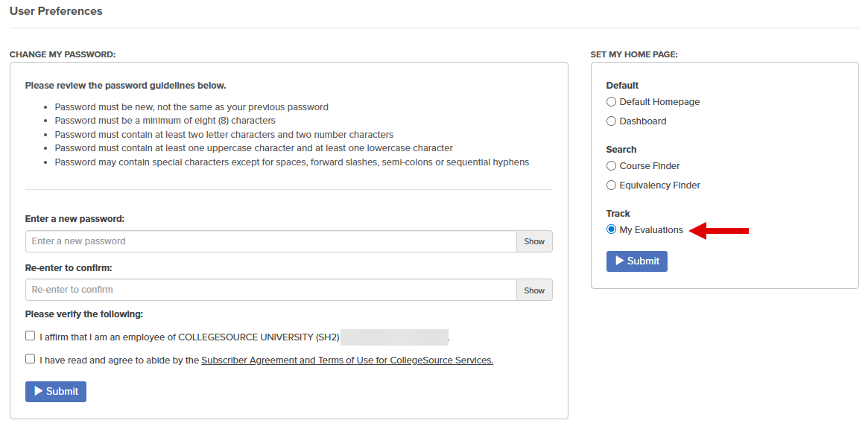This screenshot has width=868, height=429.
Task: Click the 'Re-enter to confirm:' label
Action: point(69,268)
